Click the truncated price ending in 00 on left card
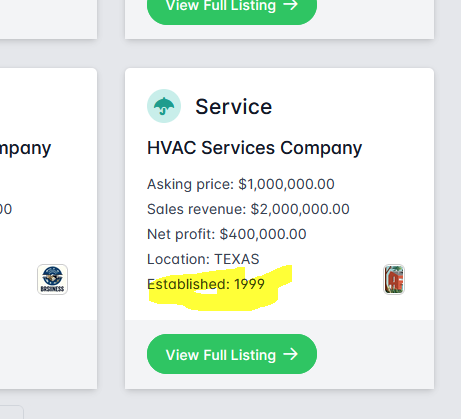461x419 pixels. (x=6, y=209)
